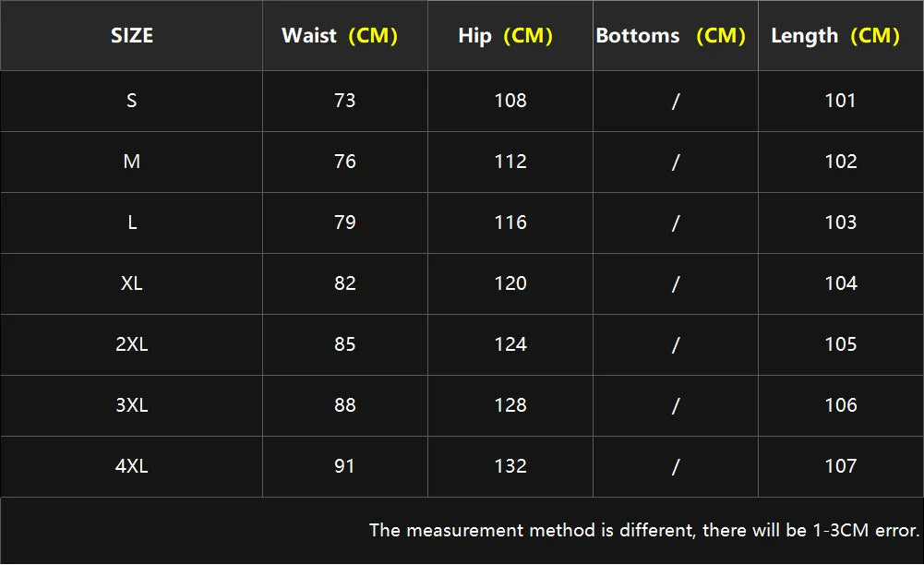Click the S size row label

pos(132,101)
